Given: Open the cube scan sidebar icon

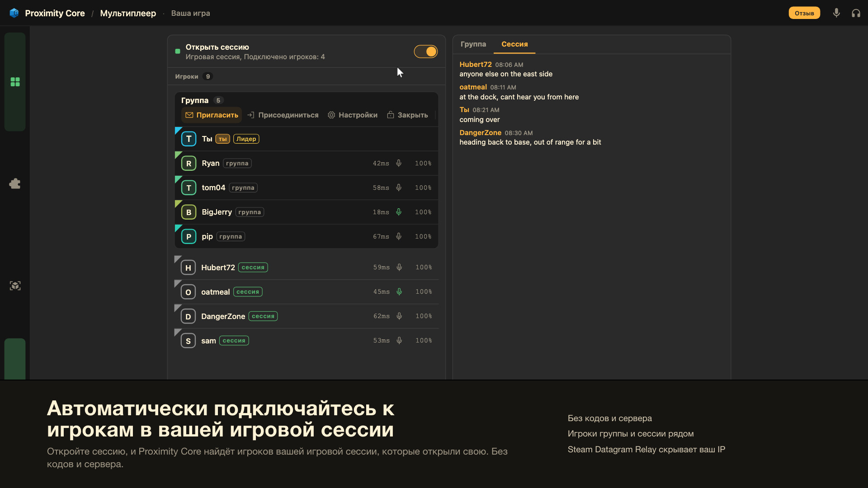Looking at the screenshot, I should pos(15,286).
